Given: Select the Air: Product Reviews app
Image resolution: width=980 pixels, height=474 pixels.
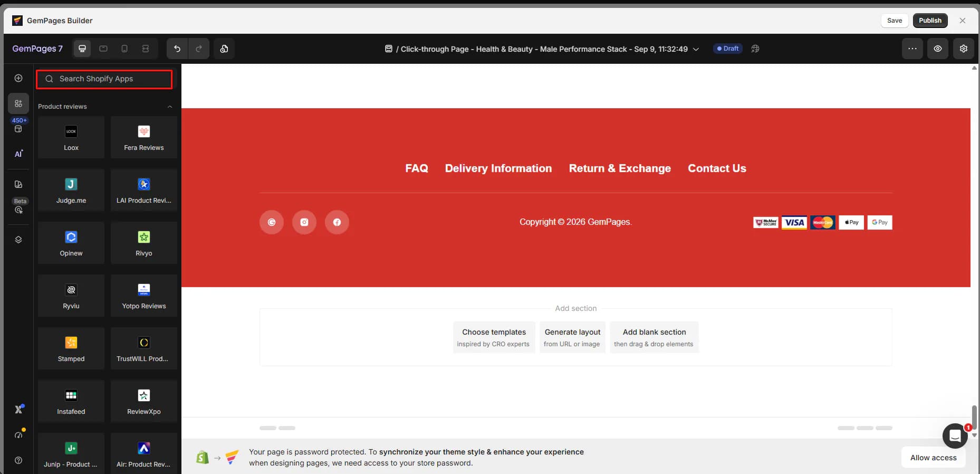Looking at the screenshot, I should 144,453.
